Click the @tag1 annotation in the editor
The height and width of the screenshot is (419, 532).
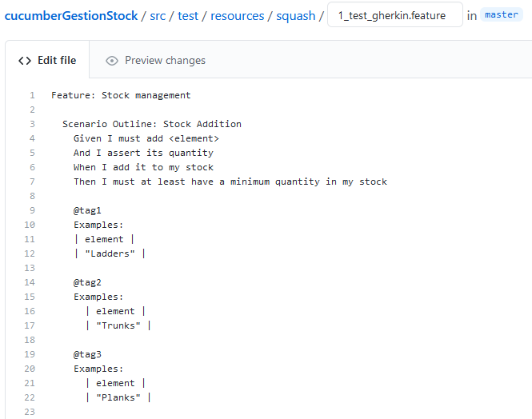[87, 210]
